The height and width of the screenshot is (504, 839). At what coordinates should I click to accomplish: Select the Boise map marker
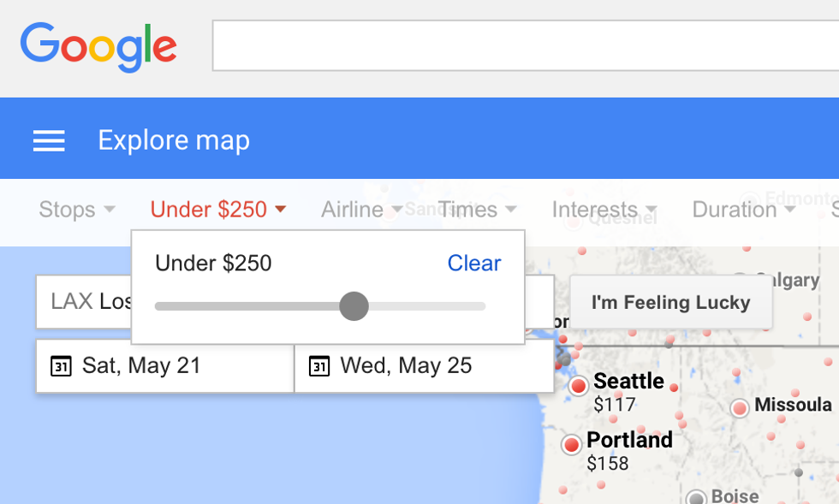point(697,498)
